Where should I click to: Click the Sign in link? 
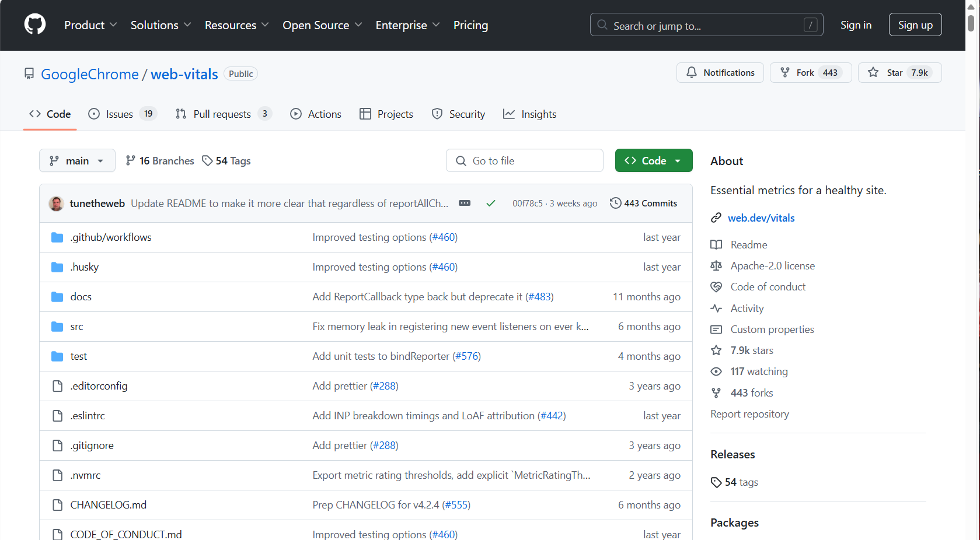[856, 25]
